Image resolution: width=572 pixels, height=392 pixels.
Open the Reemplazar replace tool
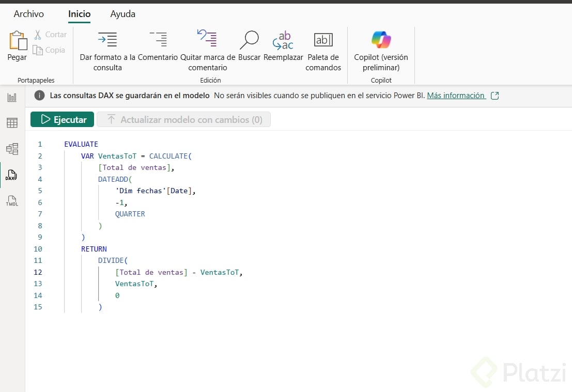(x=283, y=40)
